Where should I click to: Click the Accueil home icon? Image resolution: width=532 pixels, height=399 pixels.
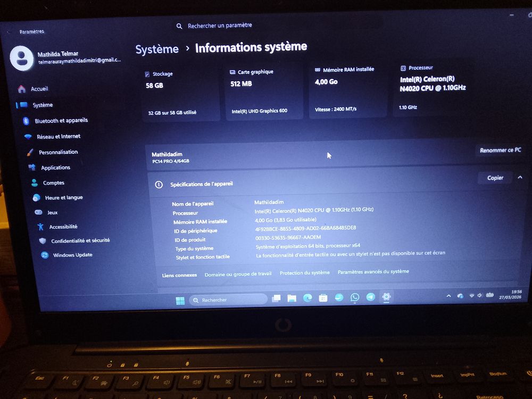(x=22, y=89)
